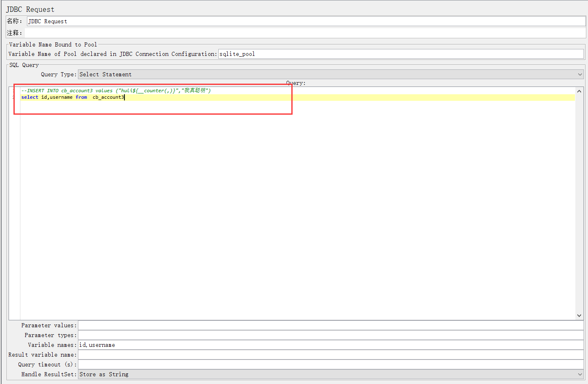
Task: Click the Handle ResultSet dropdown arrow
Action: 580,374
